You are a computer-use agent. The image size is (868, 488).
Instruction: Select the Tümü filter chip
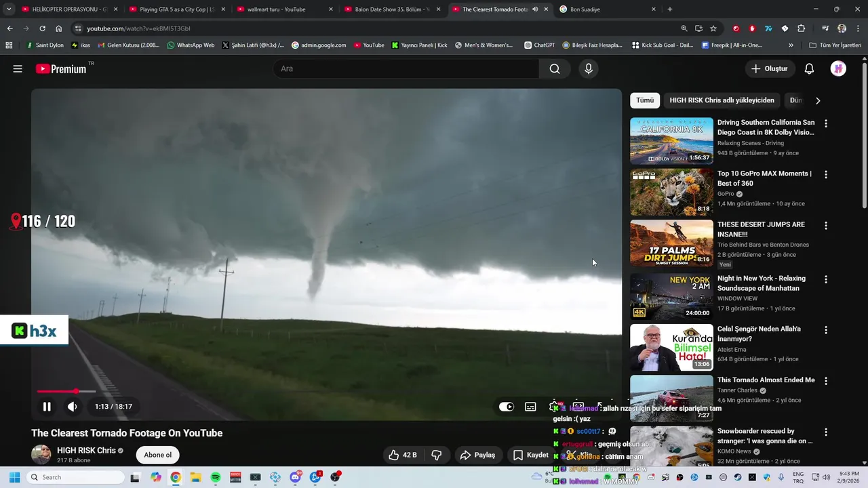point(645,100)
